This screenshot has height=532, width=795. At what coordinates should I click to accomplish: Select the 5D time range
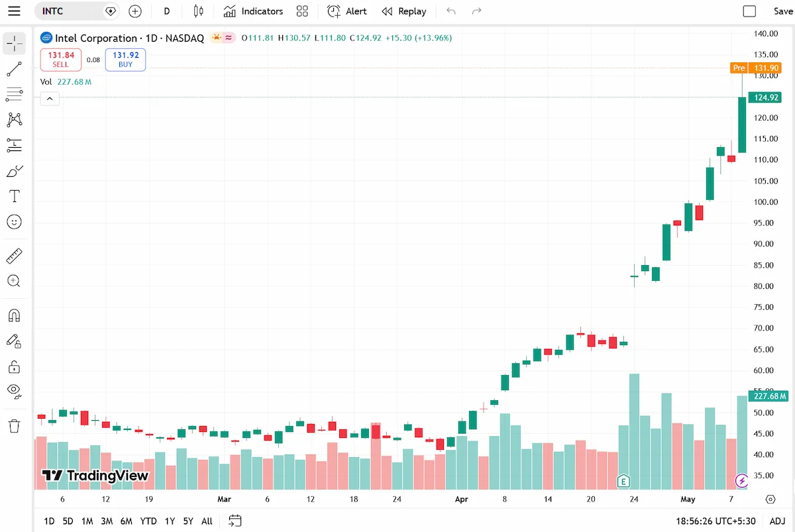(x=68, y=521)
